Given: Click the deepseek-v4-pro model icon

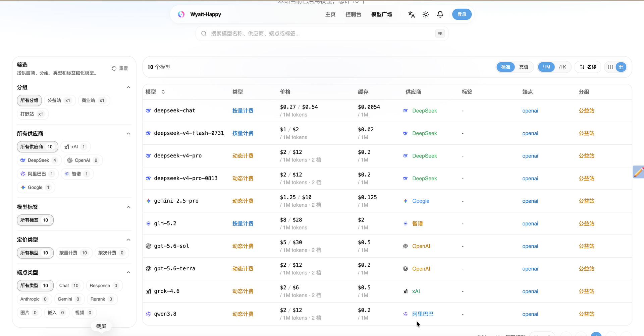Looking at the screenshot, I should pos(148,156).
